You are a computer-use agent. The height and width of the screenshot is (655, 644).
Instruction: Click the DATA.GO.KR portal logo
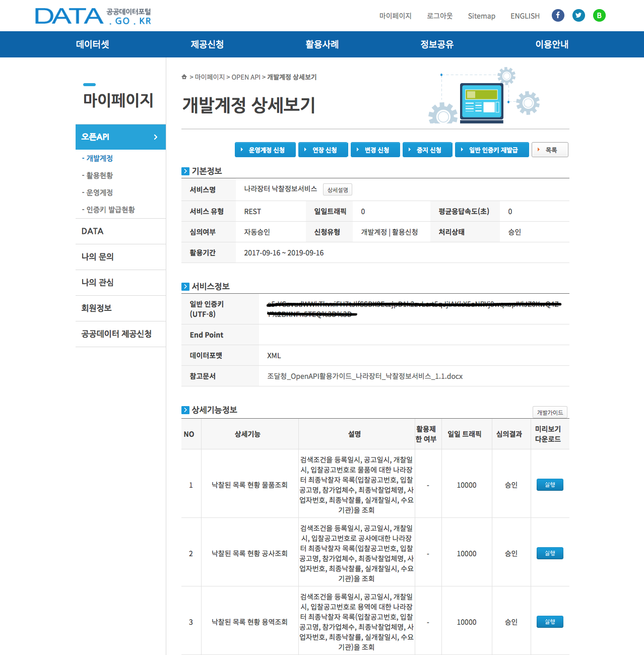point(93,16)
